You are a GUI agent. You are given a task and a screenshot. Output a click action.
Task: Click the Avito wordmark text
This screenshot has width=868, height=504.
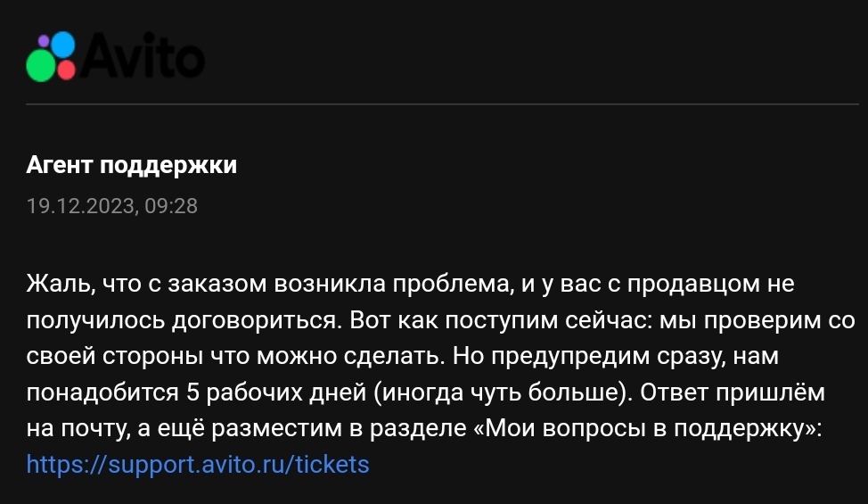coord(141,56)
